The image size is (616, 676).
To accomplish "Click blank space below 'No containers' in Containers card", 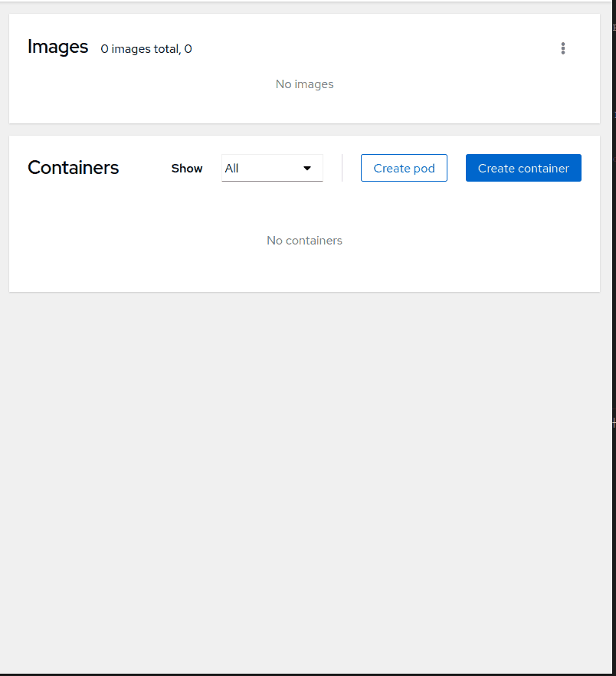I will pos(304,271).
